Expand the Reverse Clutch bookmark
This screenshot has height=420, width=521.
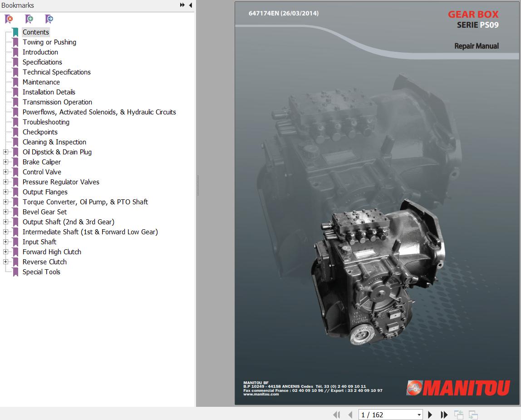pos(5,262)
